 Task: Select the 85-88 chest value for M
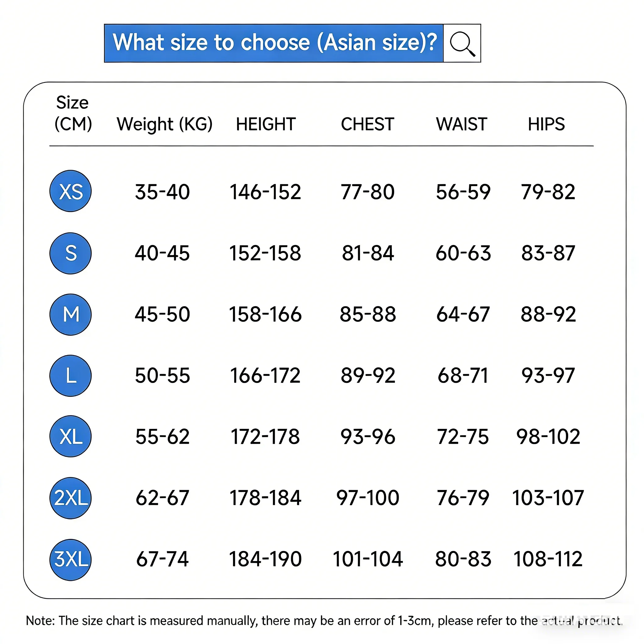368,314
